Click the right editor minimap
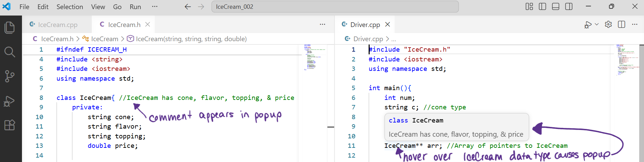644x162 pixels. [x=628, y=60]
